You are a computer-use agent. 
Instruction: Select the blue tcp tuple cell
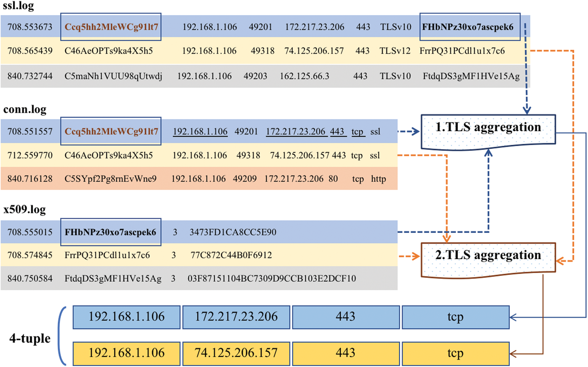point(455,317)
